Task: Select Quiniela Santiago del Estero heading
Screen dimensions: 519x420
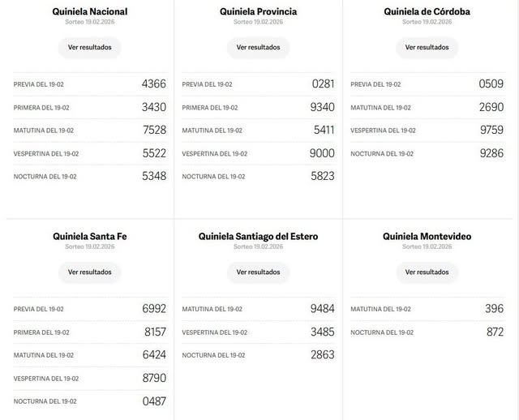Action: pos(258,236)
